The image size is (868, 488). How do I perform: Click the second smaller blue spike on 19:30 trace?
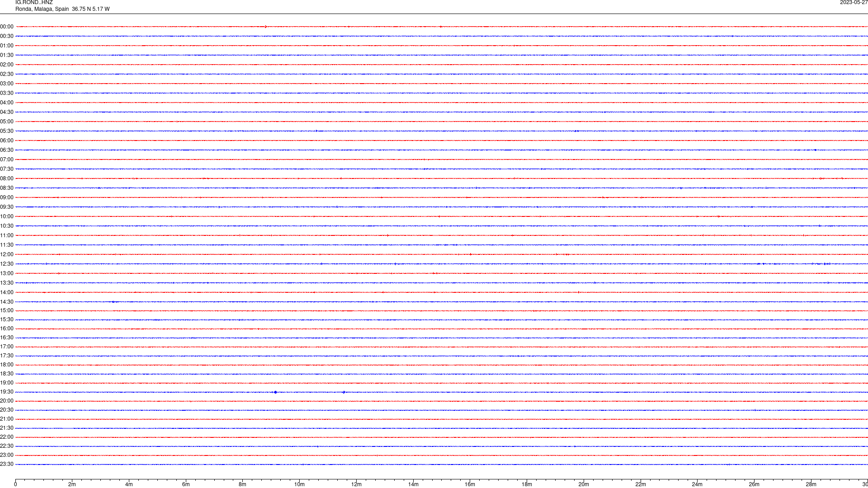pyautogui.click(x=344, y=392)
